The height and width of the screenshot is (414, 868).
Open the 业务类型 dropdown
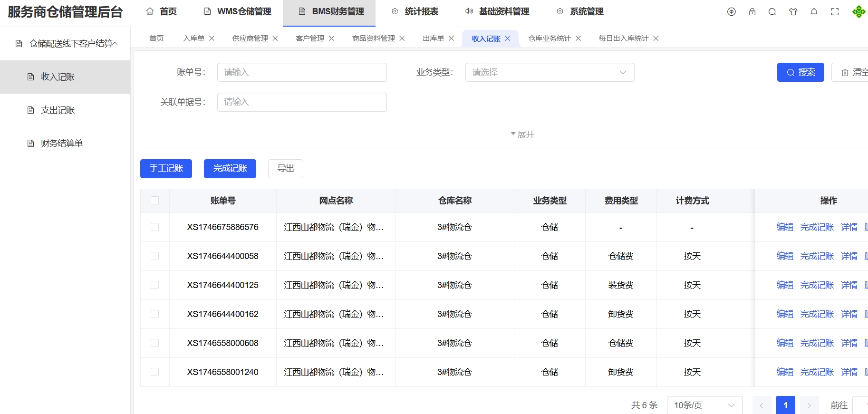coord(550,72)
